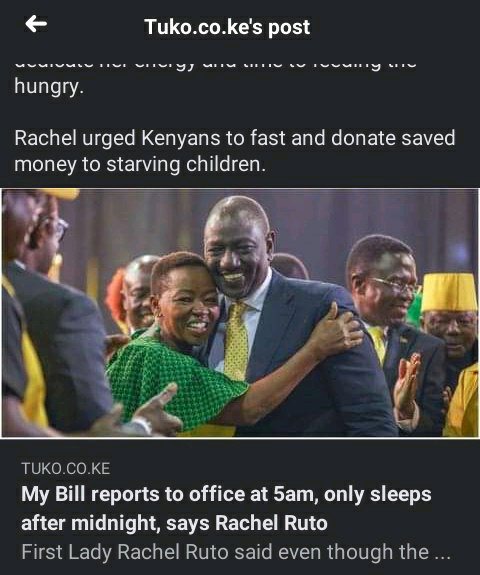The image size is (480, 575).
Task: Click the yellow hat in photo
Action: pos(449,292)
